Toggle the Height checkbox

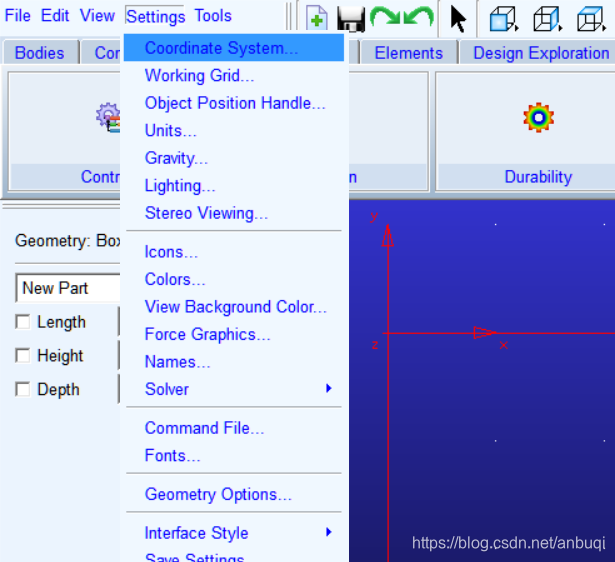(x=22, y=355)
